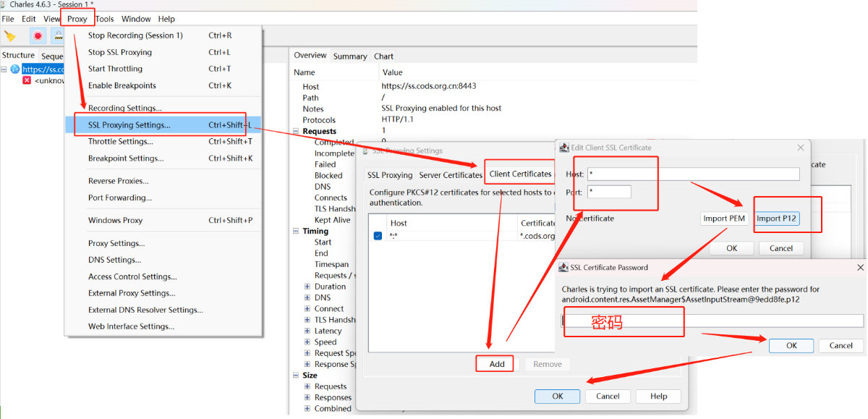Click the Remove button in settings dialog
Viewport: 868px width, 419px height.
[x=548, y=364]
